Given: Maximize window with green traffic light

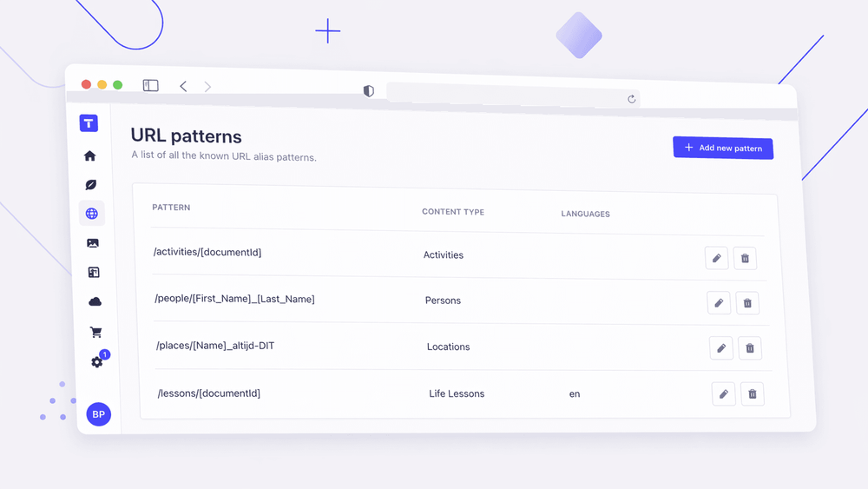Looking at the screenshot, I should pos(117,85).
